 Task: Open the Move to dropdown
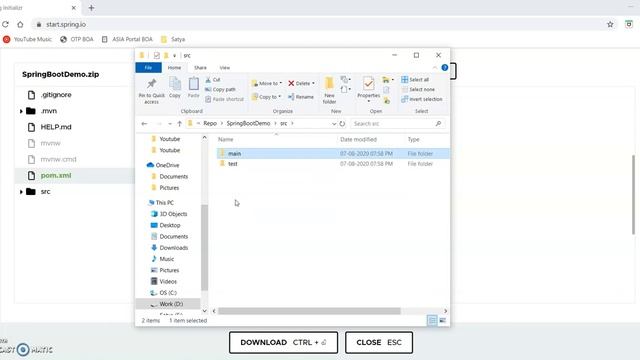pyautogui.click(x=267, y=83)
